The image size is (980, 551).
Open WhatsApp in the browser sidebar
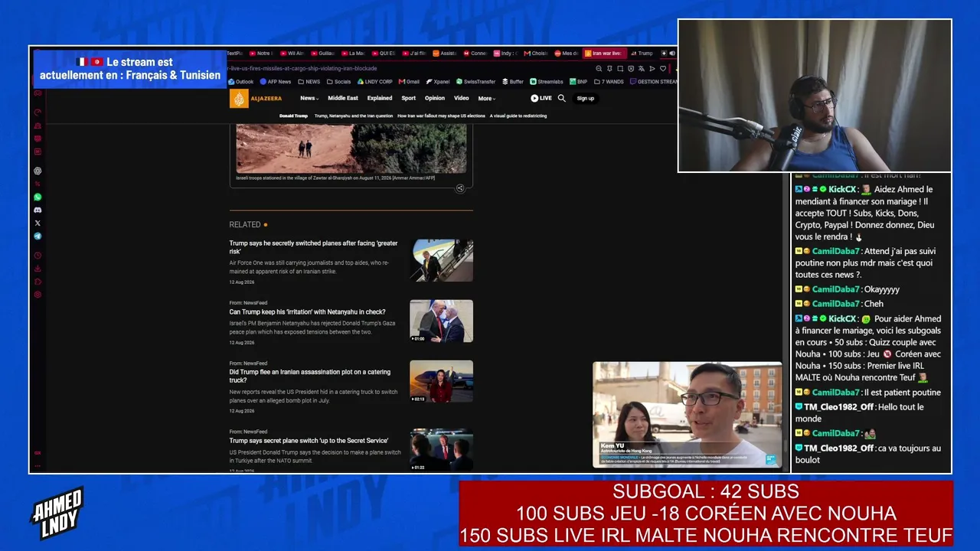[38, 197]
